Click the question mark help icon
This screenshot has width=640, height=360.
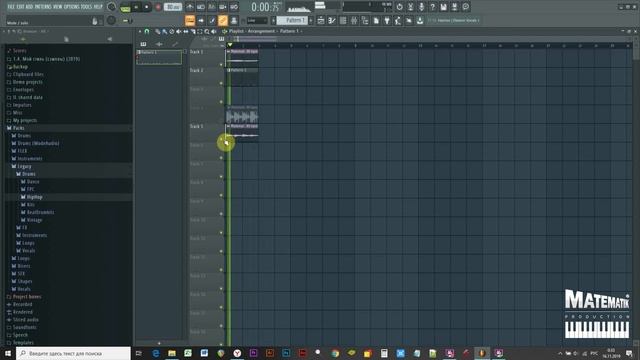[433, 7]
